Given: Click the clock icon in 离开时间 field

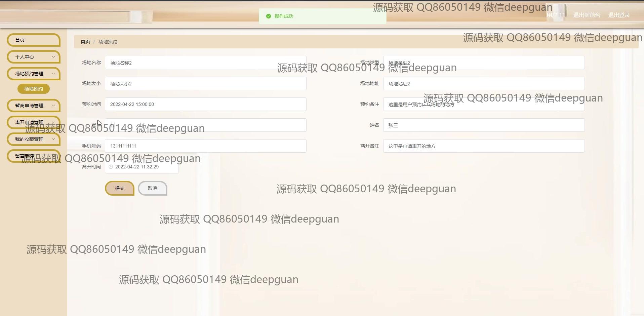Looking at the screenshot, I should tap(111, 167).
